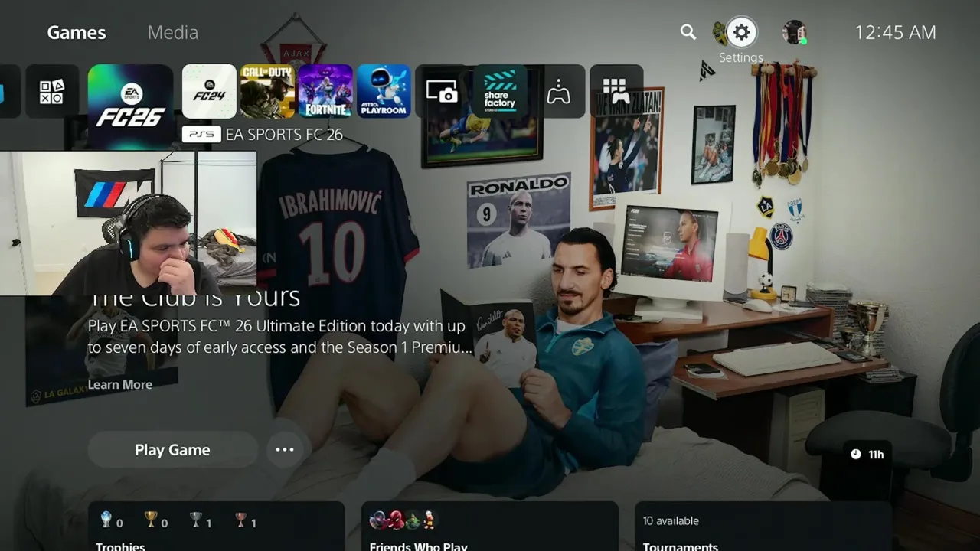Click the Settings label under gear
The image size is (980, 551).
[x=741, y=57]
